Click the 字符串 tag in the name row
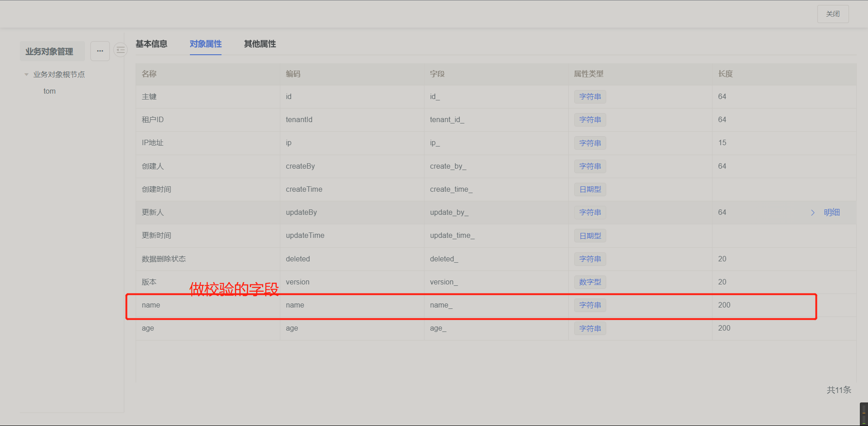The height and width of the screenshot is (426, 868). click(x=590, y=305)
